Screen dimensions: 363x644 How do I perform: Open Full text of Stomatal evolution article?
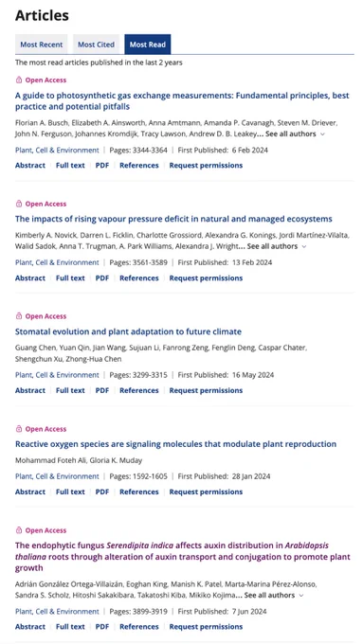(70, 390)
